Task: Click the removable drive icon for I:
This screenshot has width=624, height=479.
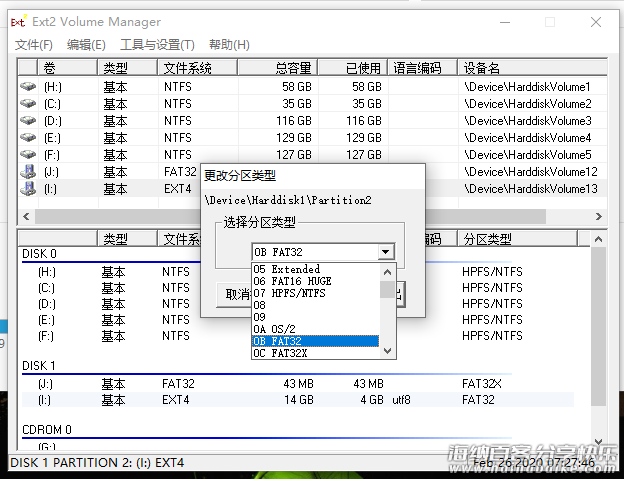Action: coord(28,189)
